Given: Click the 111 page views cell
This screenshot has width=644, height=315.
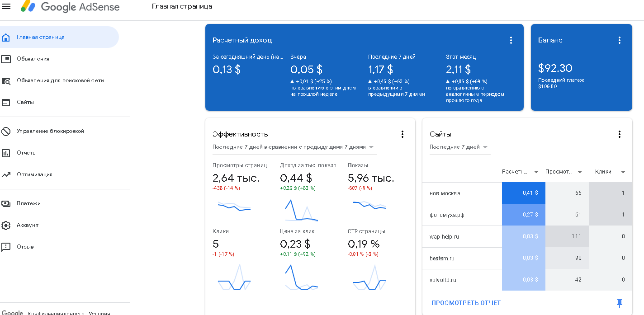Looking at the screenshot, I should (x=567, y=236).
